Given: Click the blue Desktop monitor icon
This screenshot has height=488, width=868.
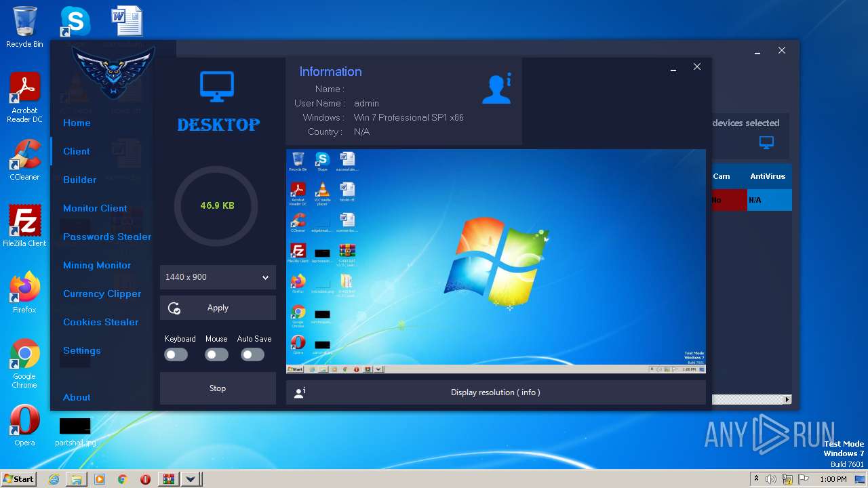Looking at the screenshot, I should pyautogui.click(x=217, y=87).
